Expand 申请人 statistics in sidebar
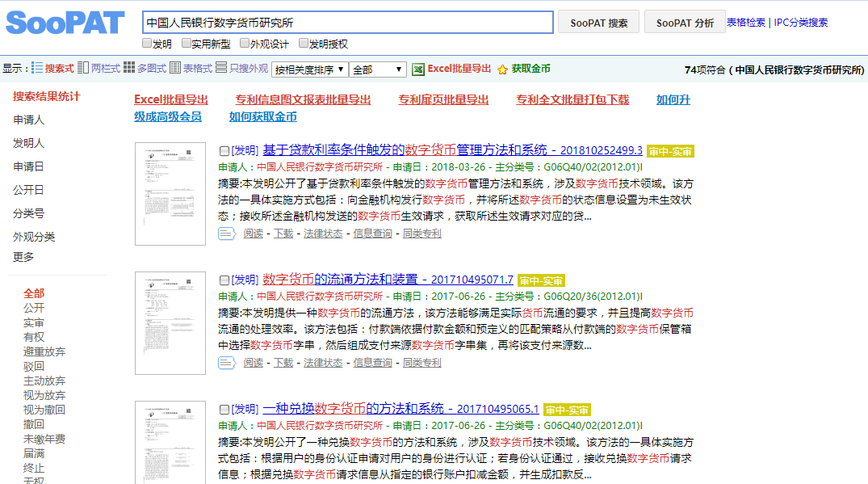 (28, 120)
